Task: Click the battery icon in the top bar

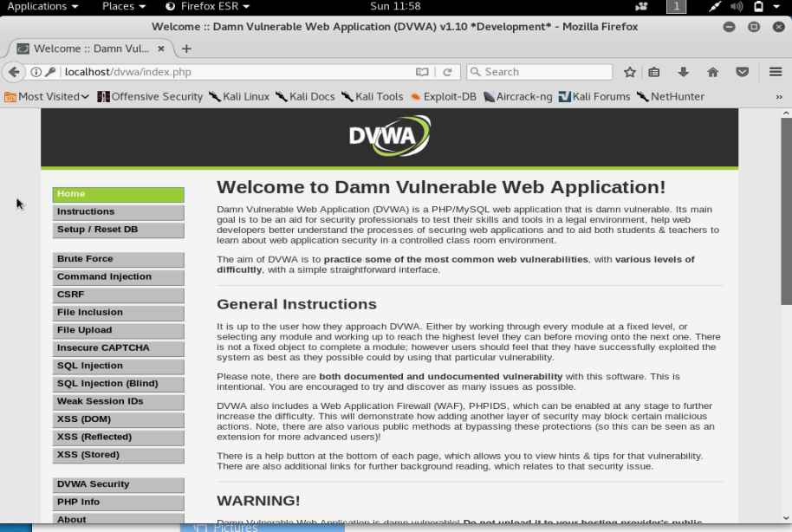Action: pyautogui.click(x=758, y=7)
